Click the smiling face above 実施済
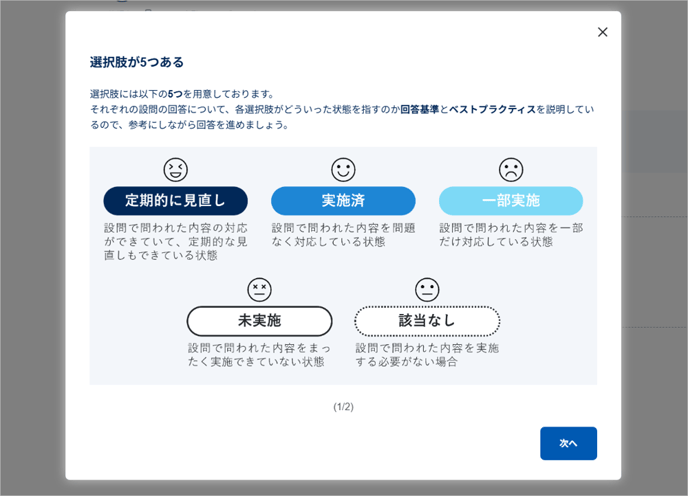 point(343,170)
